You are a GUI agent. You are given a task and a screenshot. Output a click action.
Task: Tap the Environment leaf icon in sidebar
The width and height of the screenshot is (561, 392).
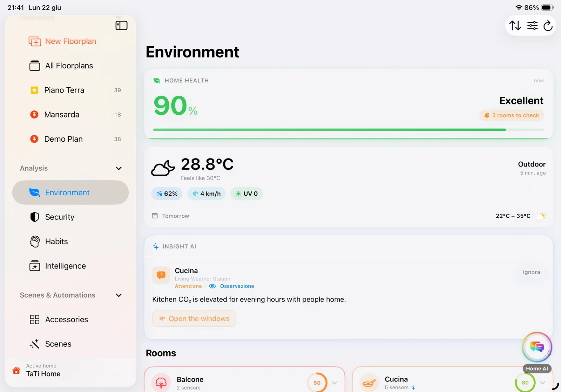(x=35, y=192)
